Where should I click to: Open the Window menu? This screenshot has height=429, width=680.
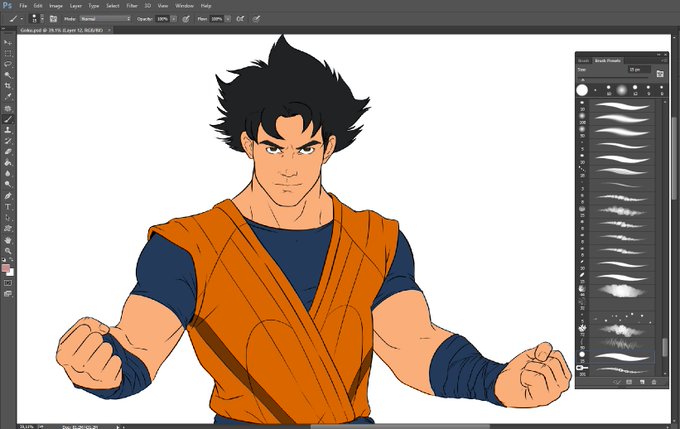click(x=184, y=6)
